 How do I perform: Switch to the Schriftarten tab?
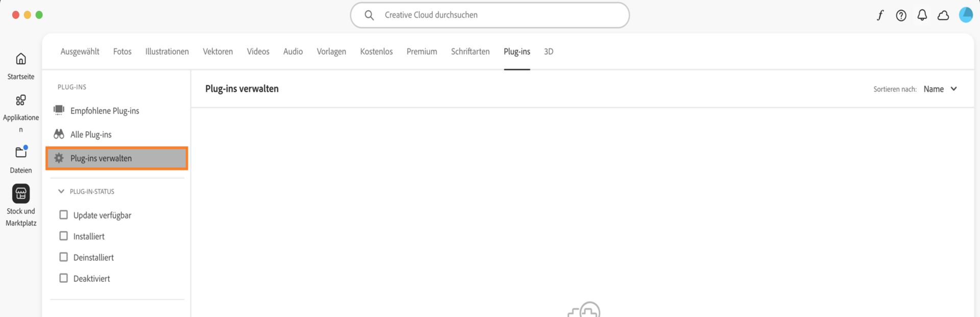(x=470, y=51)
